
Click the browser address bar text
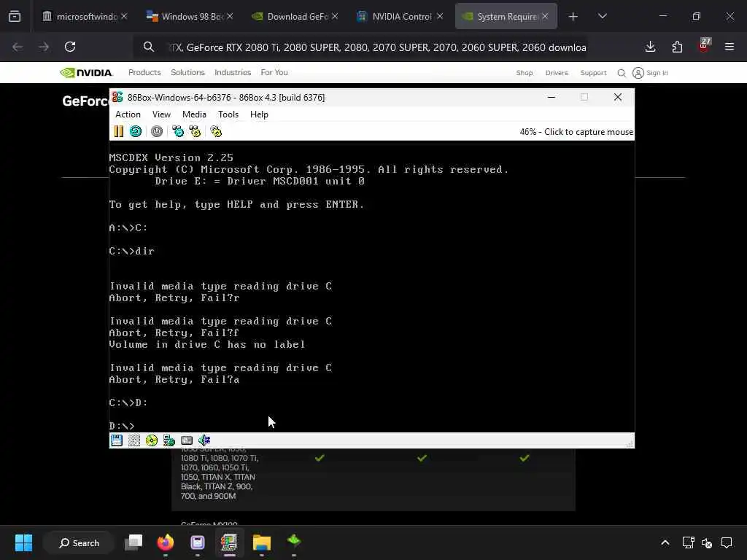377,47
